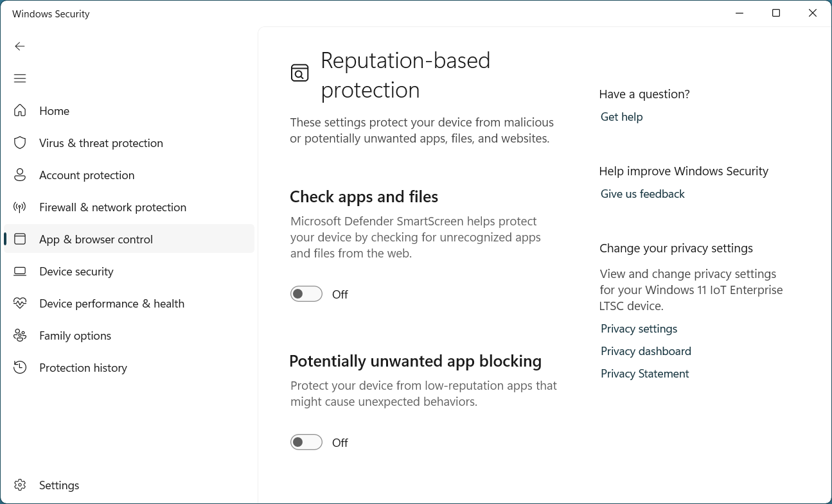Select the Account protection person icon
The image size is (832, 504).
click(x=20, y=175)
